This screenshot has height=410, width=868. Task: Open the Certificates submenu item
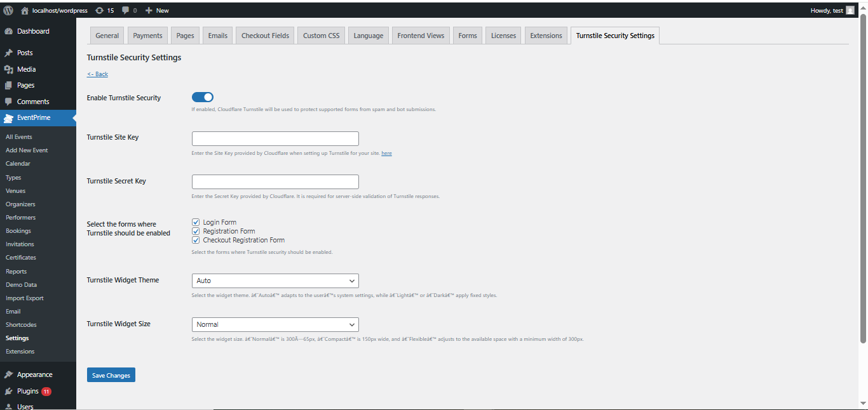click(21, 258)
